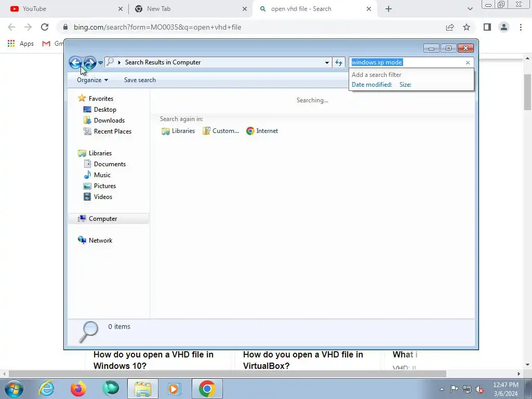Open Windows Explorer taskbar button
The width and height of the screenshot is (532, 399).
(x=143, y=389)
